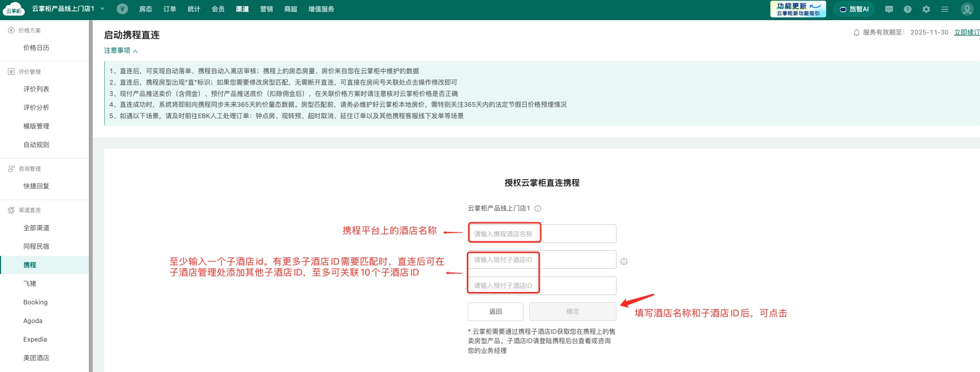Click info icon beside 云掌柜产品线上门店1

[x=538, y=208]
